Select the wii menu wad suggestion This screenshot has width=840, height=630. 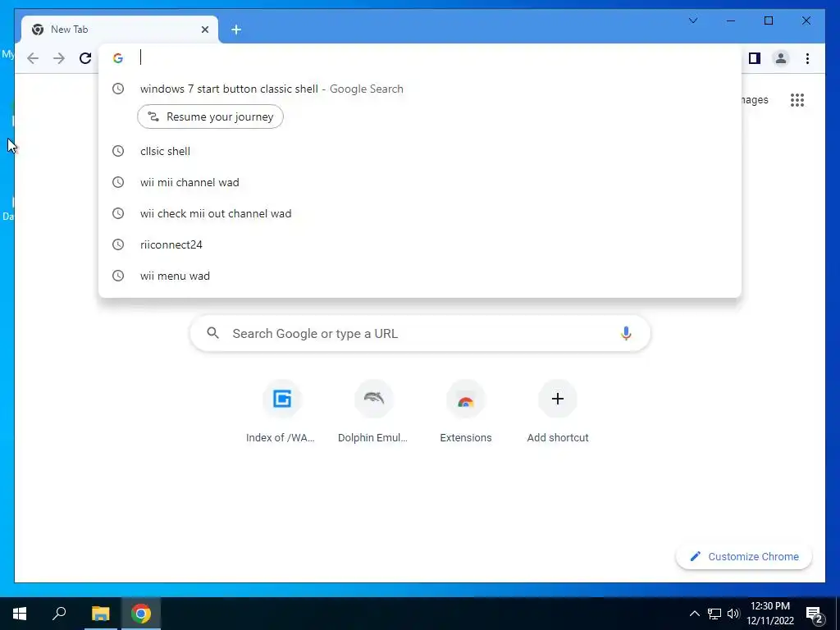[x=420, y=276]
